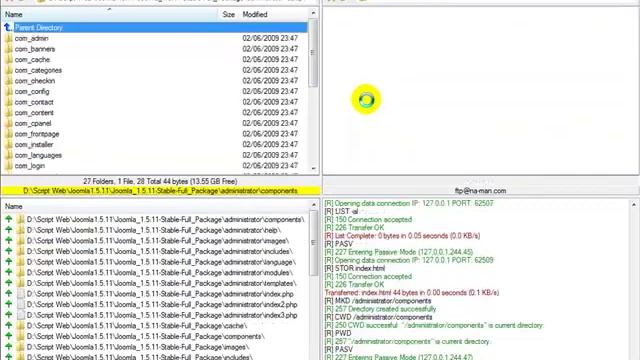Viewport: 640px width, 360px height.
Task: Click the local file list scroll-up arrow
Action: (313, 13)
